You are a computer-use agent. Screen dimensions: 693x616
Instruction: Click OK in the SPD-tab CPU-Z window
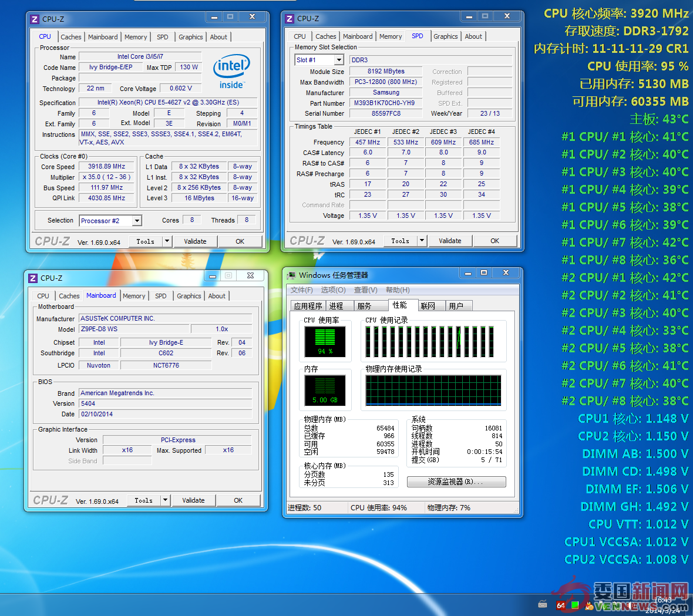coord(495,241)
